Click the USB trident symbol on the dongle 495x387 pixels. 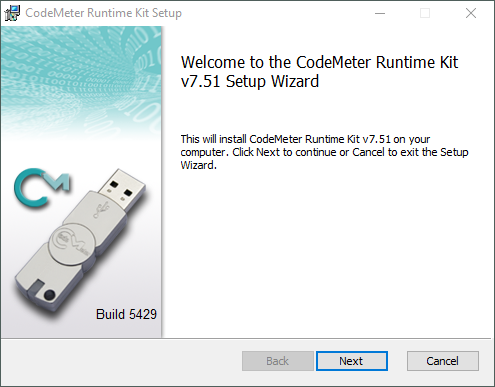click(x=101, y=209)
